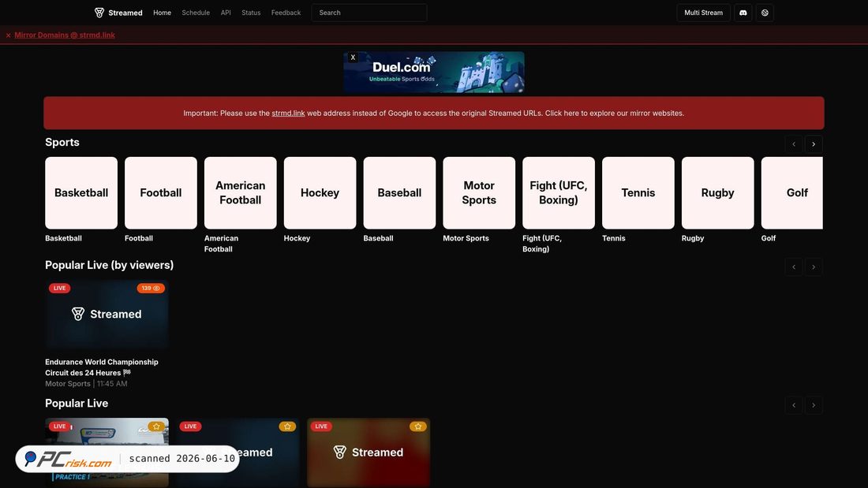
Task: Open Mirror Domains @ strmd.link link
Action: tap(65, 35)
